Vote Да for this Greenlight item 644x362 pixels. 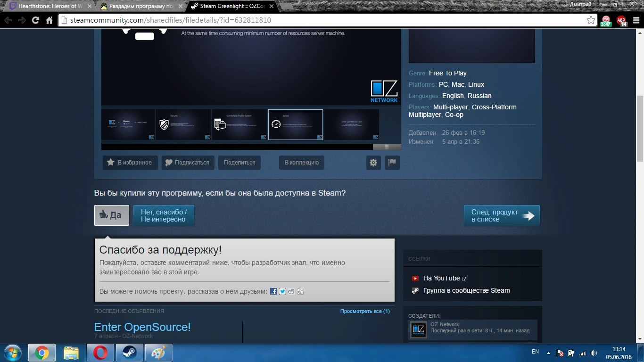coord(112,215)
